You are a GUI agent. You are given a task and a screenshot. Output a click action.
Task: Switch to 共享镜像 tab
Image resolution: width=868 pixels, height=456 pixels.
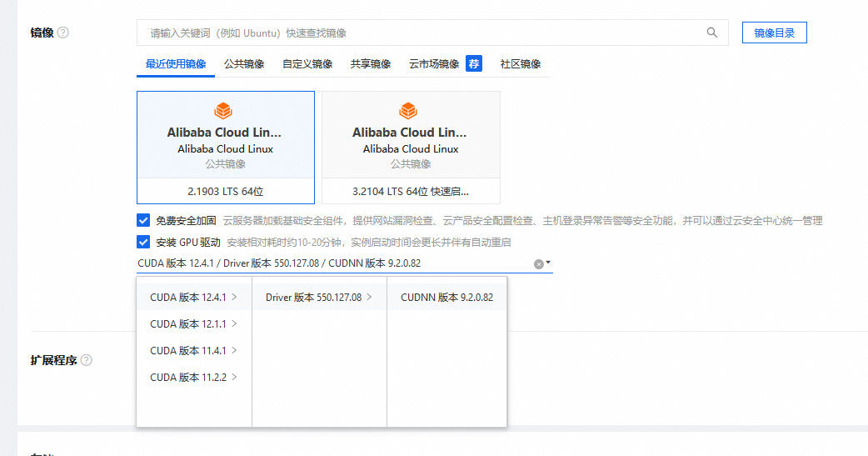point(371,64)
